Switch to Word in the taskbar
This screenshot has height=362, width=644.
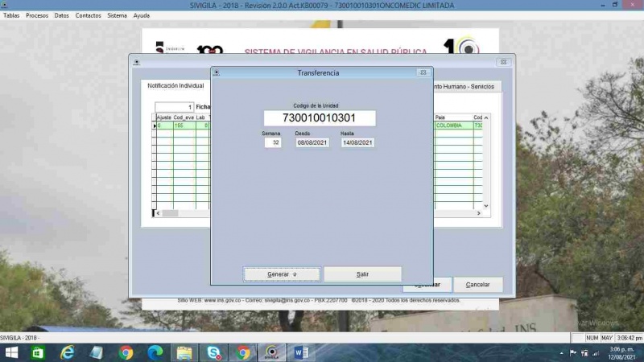[302, 352]
